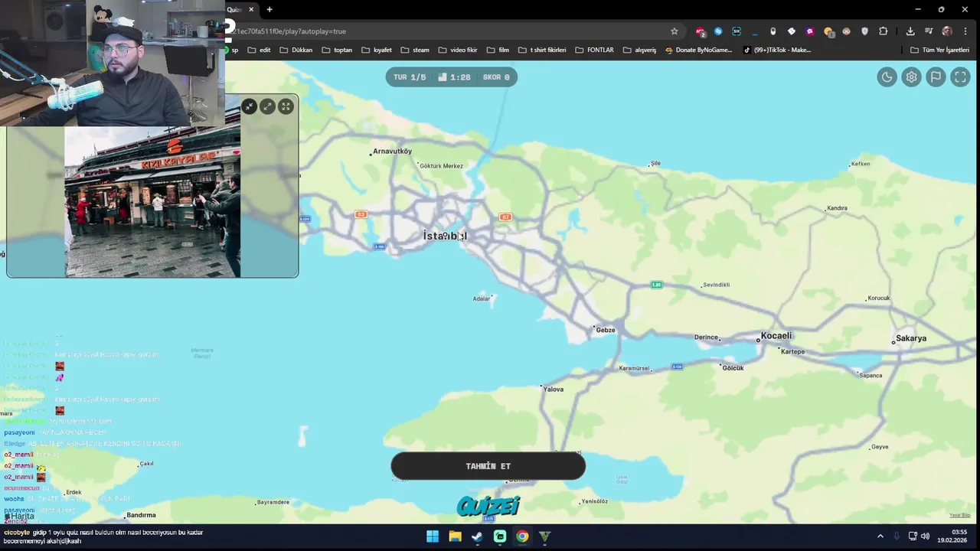Click the Gebze map label

pos(606,331)
